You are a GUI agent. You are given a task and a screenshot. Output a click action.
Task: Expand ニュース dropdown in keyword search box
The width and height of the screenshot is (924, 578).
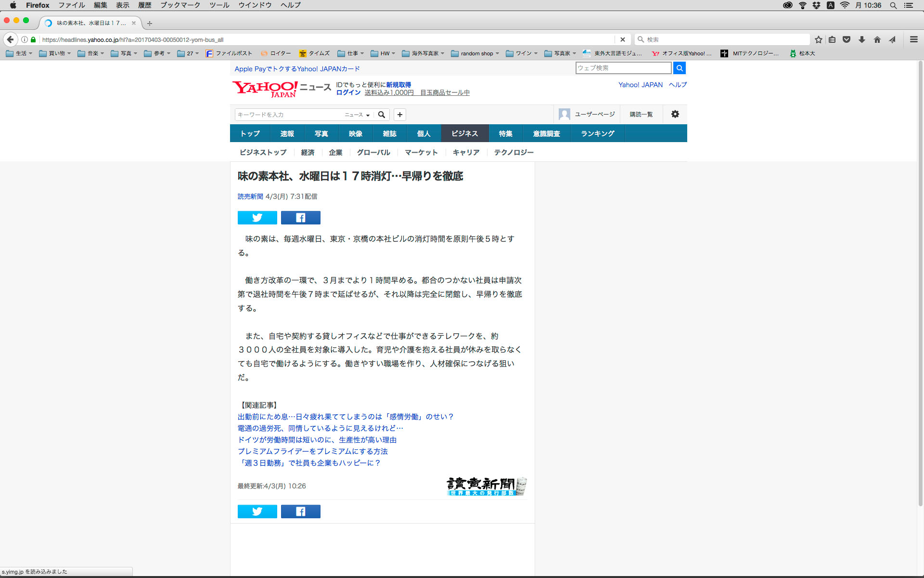[357, 115]
